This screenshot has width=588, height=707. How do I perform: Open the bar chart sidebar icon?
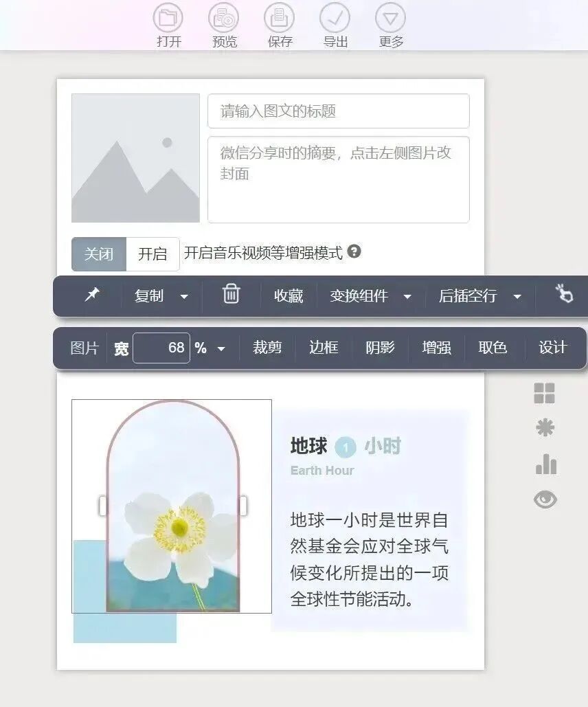coord(546,464)
